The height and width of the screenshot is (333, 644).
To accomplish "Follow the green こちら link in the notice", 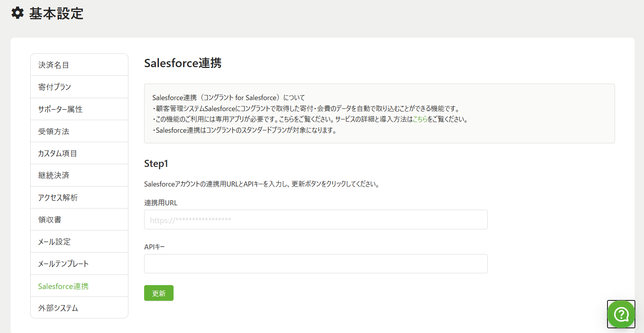I will 420,119.
